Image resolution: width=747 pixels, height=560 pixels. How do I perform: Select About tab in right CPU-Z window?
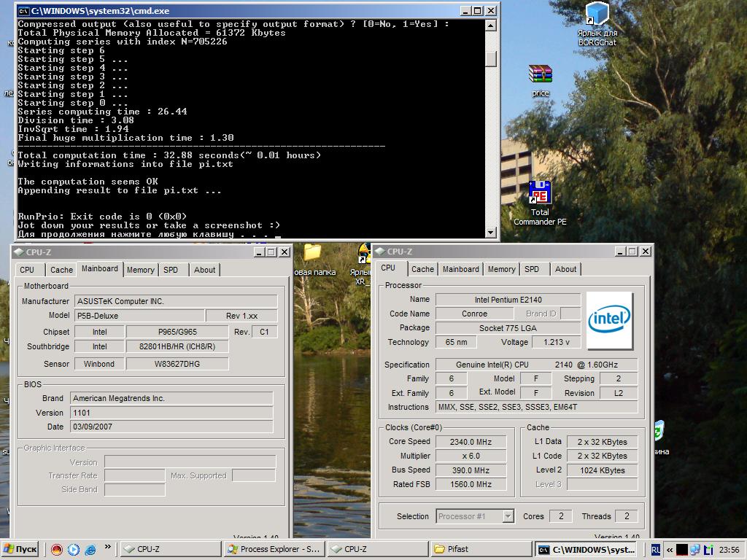tap(565, 269)
